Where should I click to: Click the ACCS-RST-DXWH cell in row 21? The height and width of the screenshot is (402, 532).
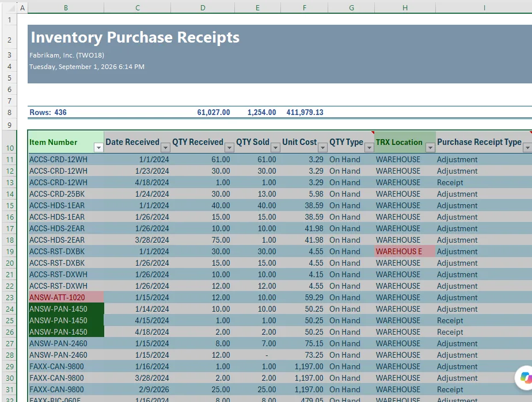[66, 274]
